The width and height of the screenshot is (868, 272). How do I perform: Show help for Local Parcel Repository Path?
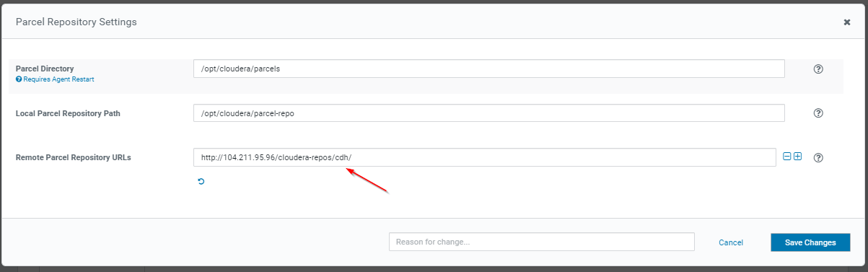point(818,113)
